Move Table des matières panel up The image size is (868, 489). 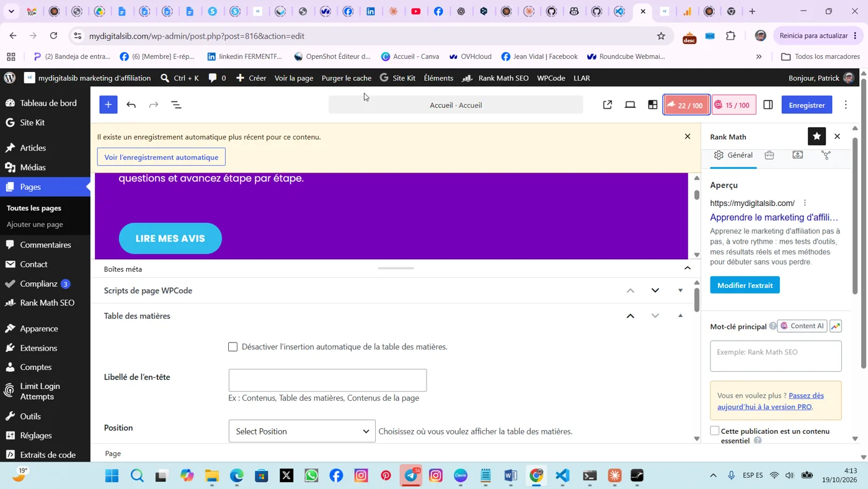[630, 316]
